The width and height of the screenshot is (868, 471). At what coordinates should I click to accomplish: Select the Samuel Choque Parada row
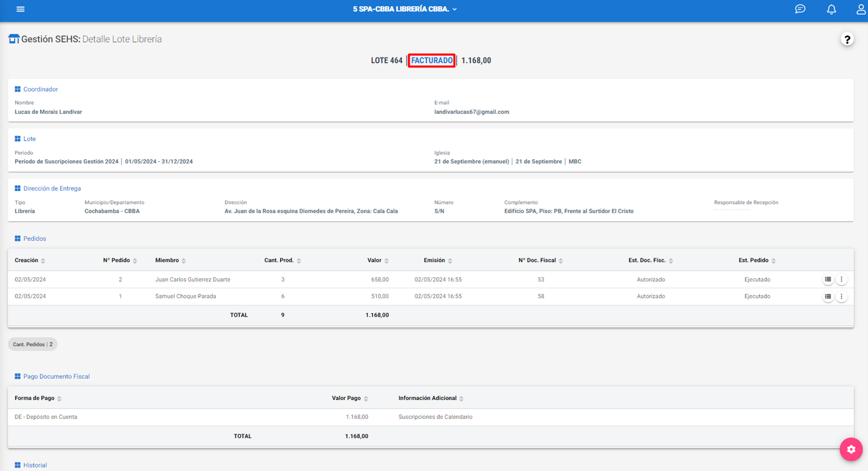tap(431, 296)
